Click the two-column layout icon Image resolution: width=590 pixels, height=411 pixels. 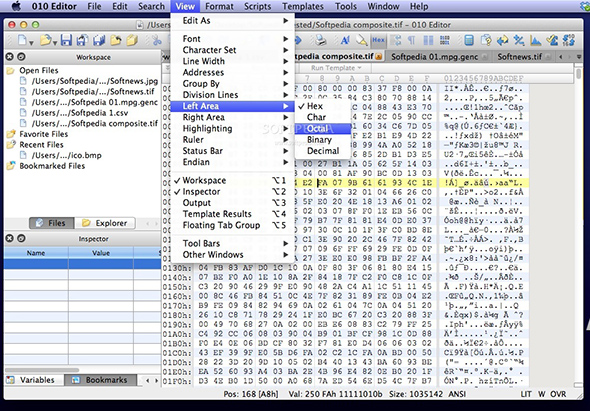pos(428,40)
